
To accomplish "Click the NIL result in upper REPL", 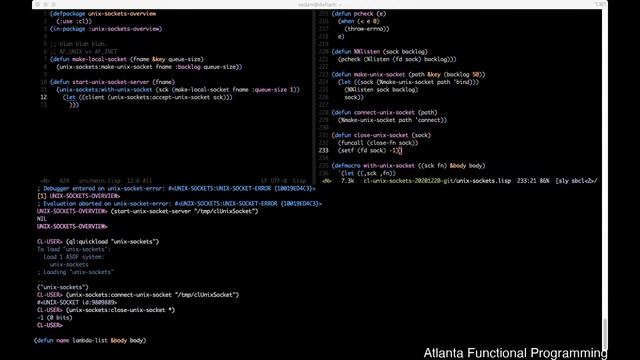I will pos(42,219).
